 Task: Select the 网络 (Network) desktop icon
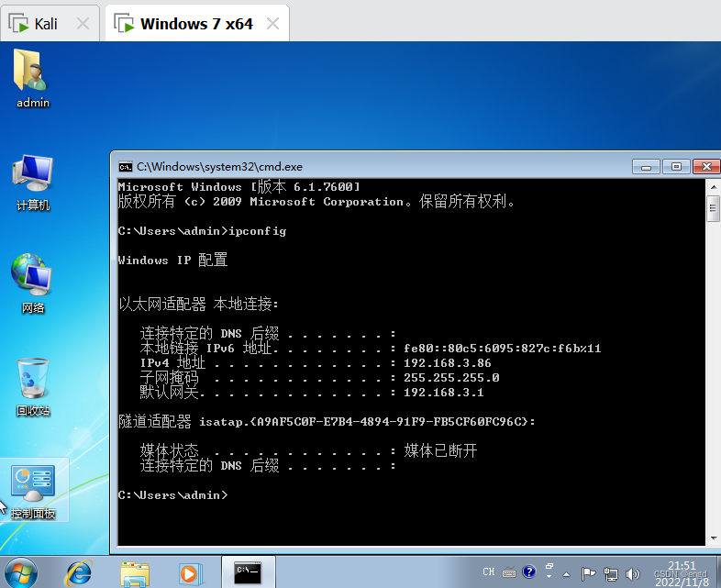(x=32, y=283)
